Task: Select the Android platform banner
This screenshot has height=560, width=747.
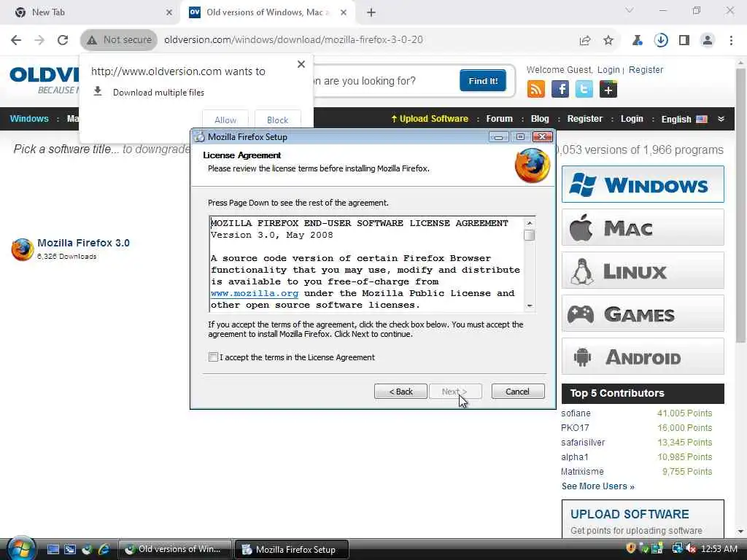Action: pyautogui.click(x=643, y=357)
